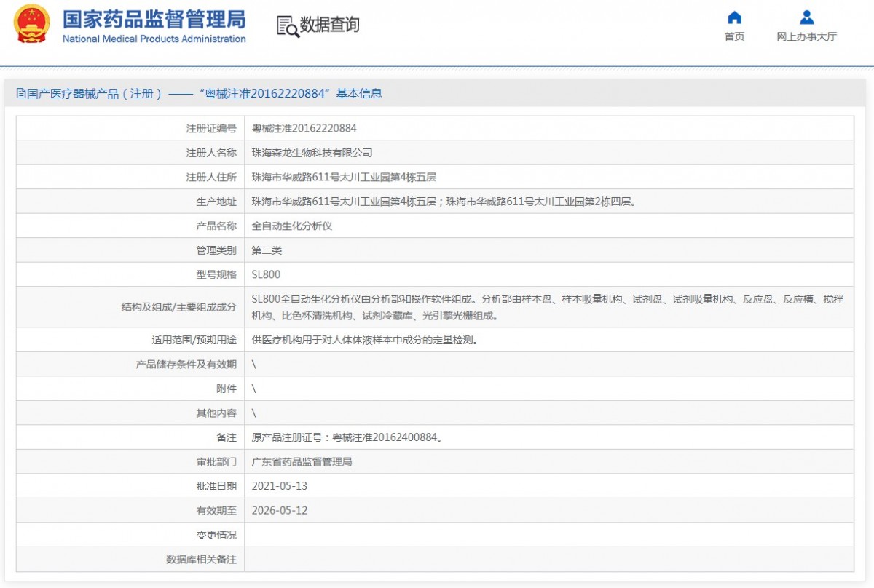The width and height of the screenshot is (874, 588).
Task: Open the 首页 link
Action: pos(734,37)
